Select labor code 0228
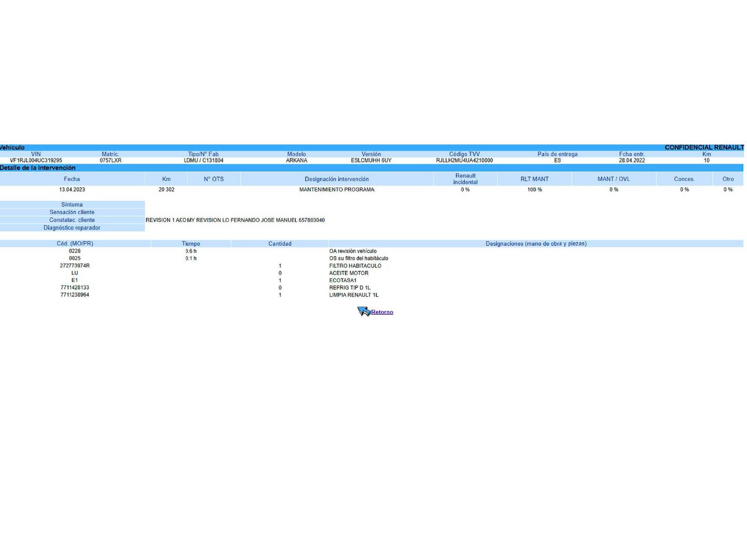The width and height of the screenshot is (747, 560). pos(75,251)
